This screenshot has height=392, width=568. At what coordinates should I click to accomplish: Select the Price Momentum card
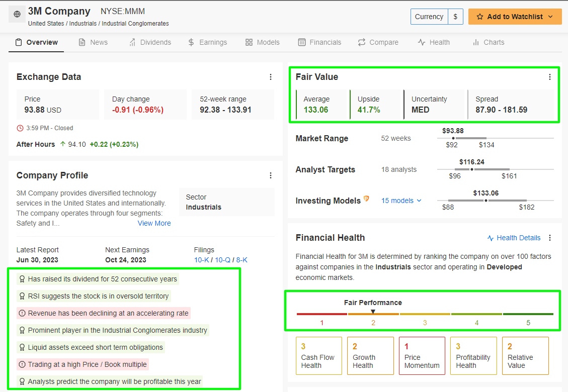[x=422, y=356]
